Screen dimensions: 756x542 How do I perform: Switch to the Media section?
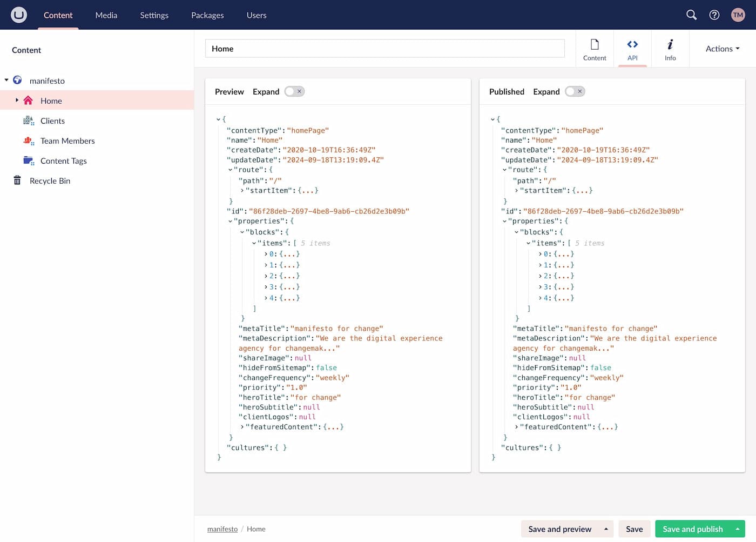tap(106, 15)
